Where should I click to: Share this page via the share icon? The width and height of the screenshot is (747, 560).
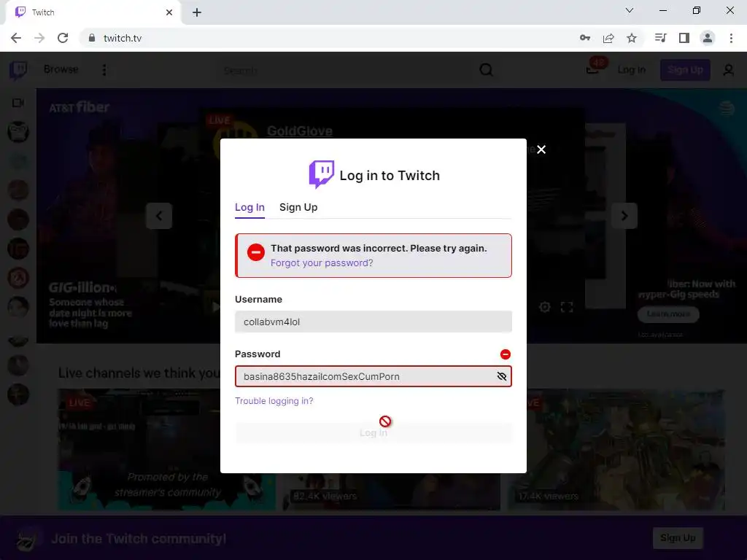[608, 38]
